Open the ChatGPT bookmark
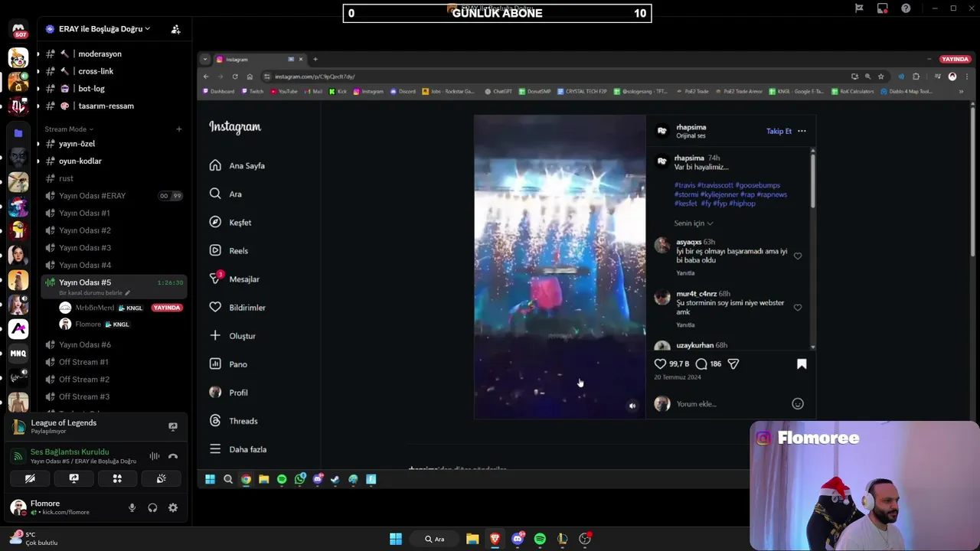This screenshot has width=980, height=551. click(x=498, y=91)
